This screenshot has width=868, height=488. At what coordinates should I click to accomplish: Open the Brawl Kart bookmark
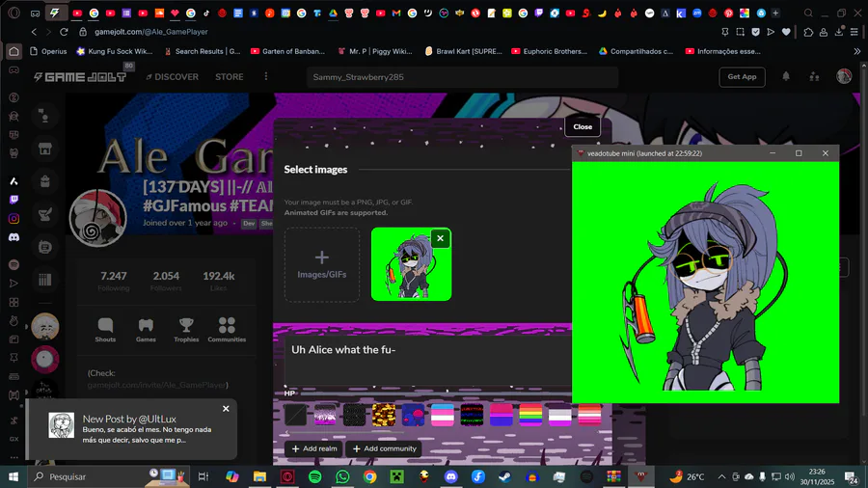pos(463,51)
